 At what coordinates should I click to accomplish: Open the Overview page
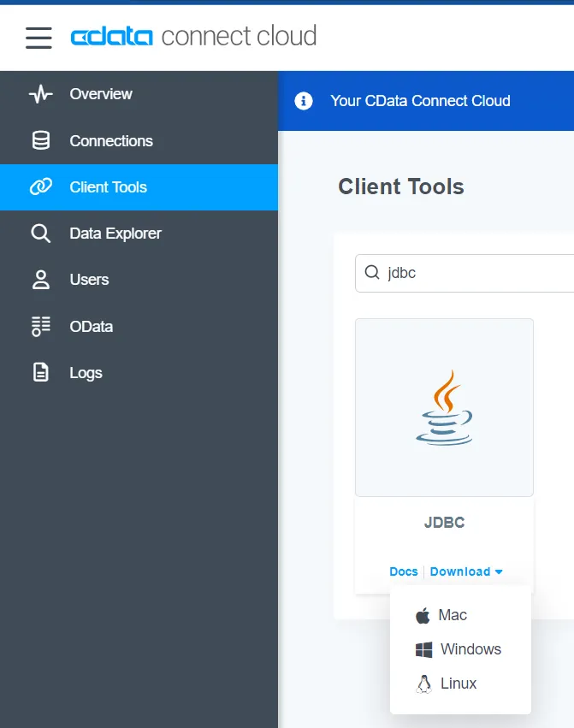[x=139, y=94]
